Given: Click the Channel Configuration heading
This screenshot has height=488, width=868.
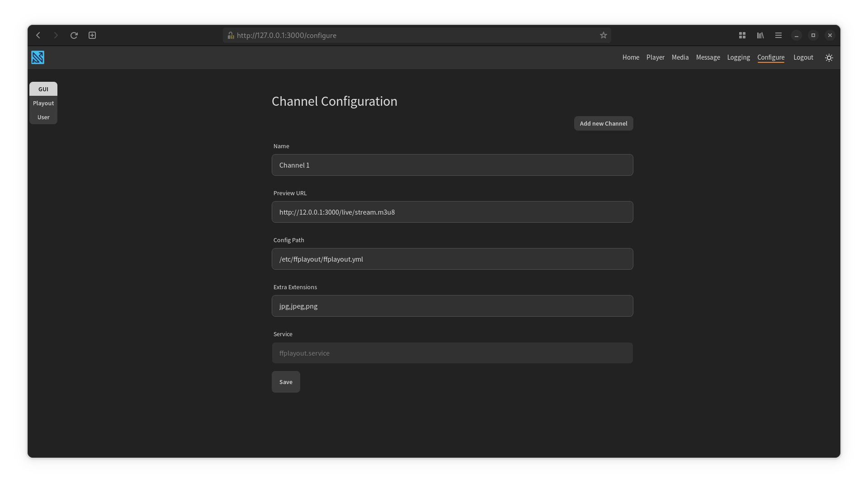Looking at the screenshot, I should click(334, 101).
